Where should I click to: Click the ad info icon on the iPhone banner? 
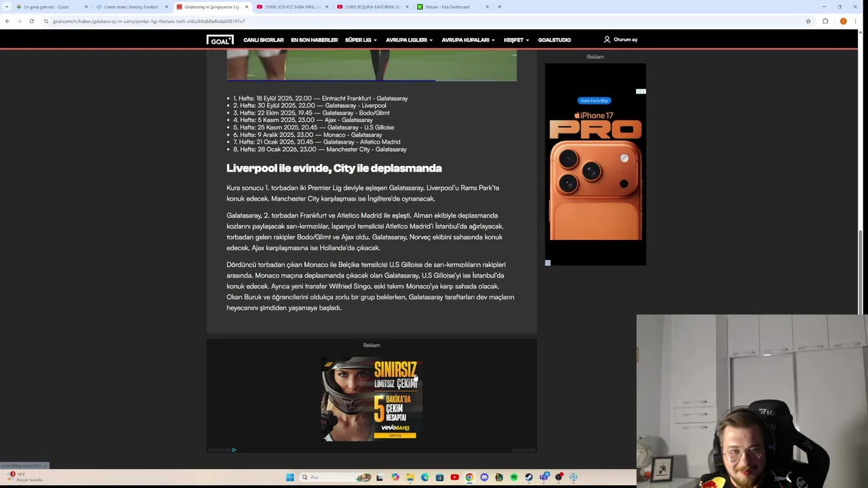coord(641,91)
